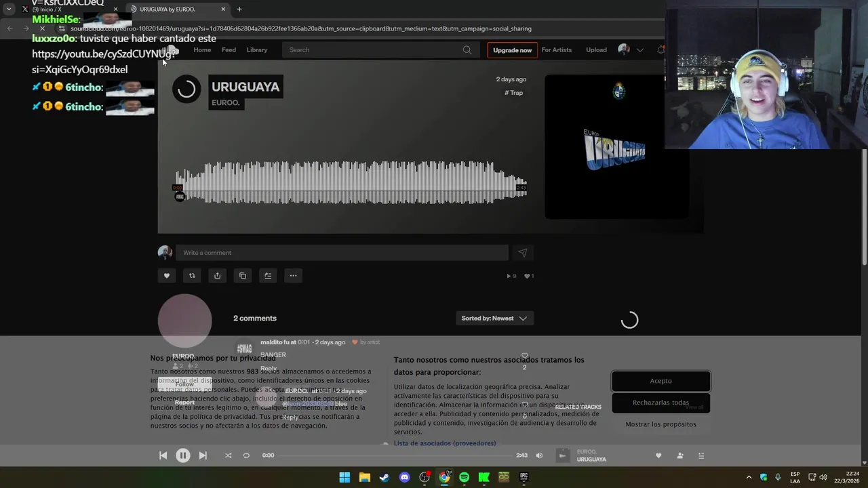Like current track from the player bar heart
The image size is (868, 488).
(x=658, y=455)
